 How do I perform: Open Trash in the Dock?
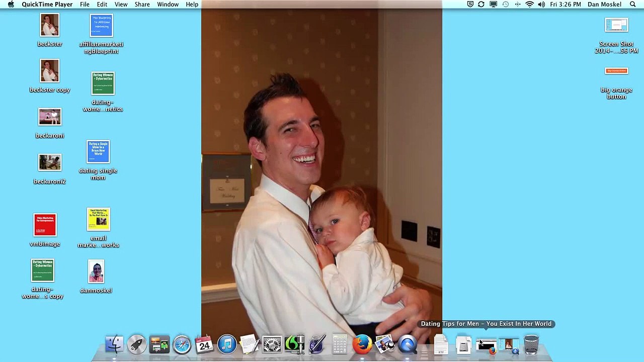click(x=531, y=344)
